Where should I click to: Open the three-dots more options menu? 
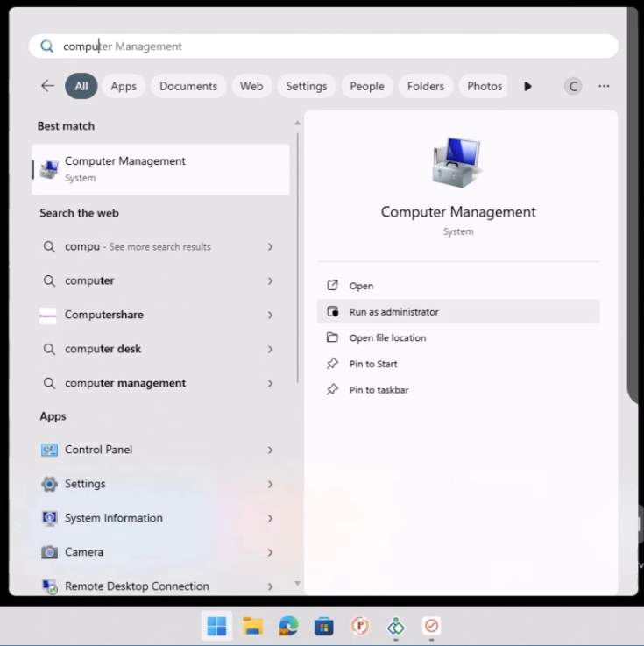pyautogui.click(x=604, y=86)
